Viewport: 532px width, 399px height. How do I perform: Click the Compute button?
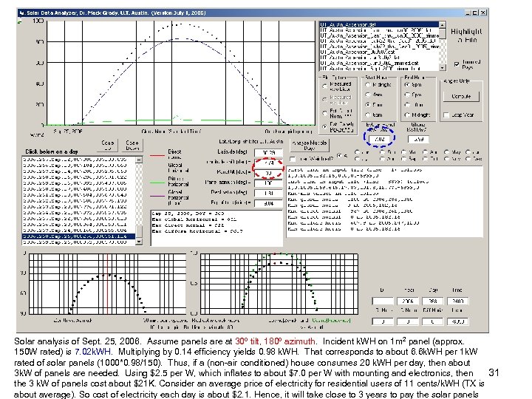461,96
